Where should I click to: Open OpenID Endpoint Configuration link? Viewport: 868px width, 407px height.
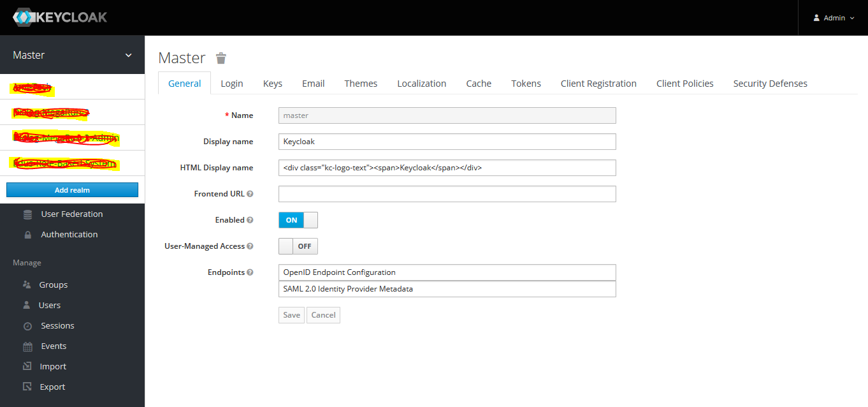(x=447, y=272)
